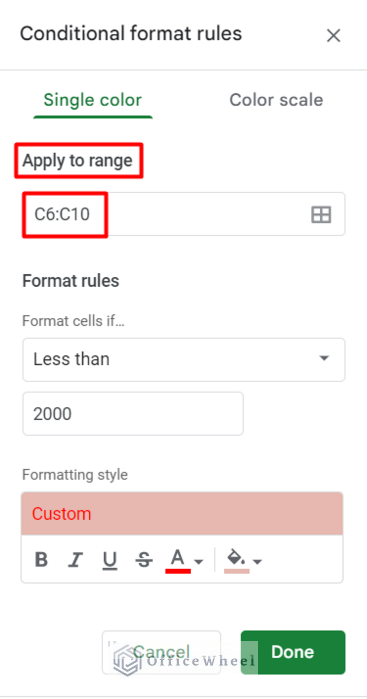Image resolution: width=367 pixels, height=699 pixels.
Task: Toggle strikethrough formatting style
Action: (x=144, y=559)
